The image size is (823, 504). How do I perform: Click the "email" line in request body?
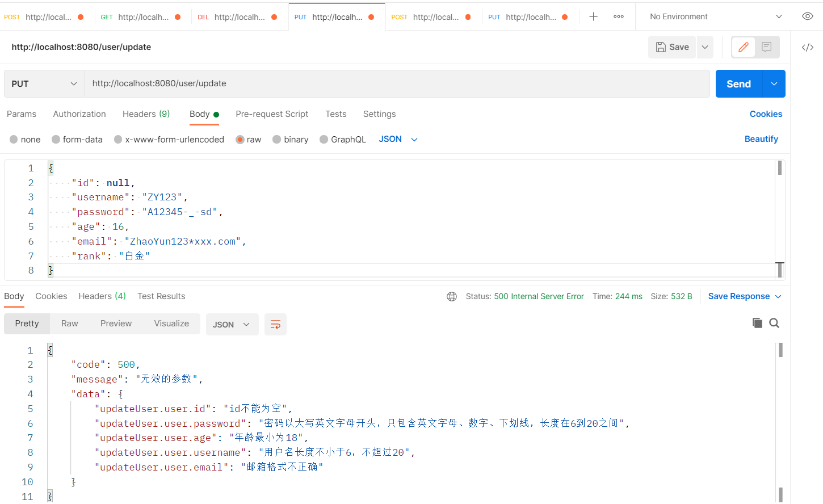(x=159, y=242)
